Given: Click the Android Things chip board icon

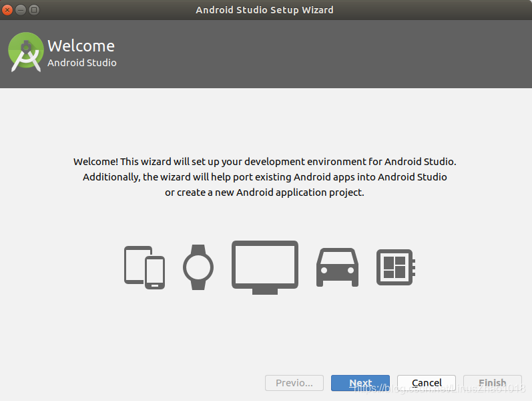Looking at the screenshot, I should 396,267.
